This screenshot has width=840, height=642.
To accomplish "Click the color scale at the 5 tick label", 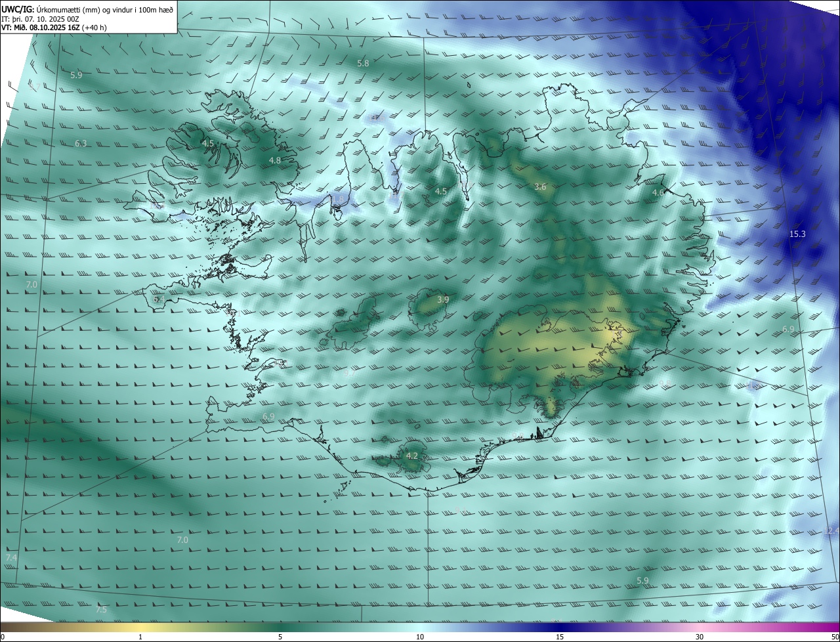I will [280, 637].
